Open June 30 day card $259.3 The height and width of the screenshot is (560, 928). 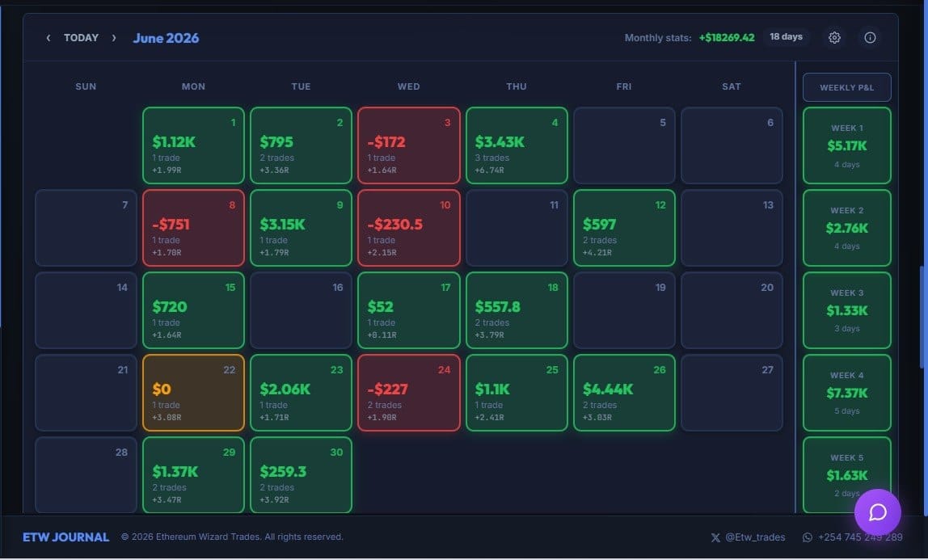point(302,475)
